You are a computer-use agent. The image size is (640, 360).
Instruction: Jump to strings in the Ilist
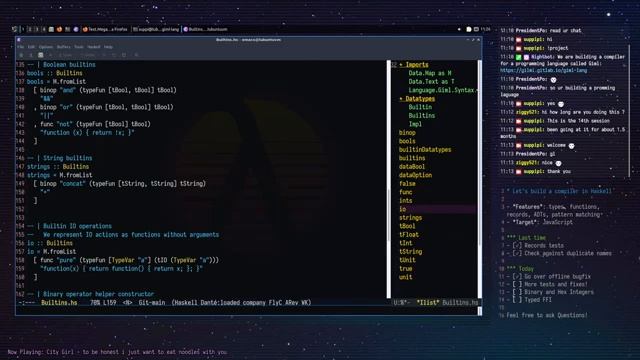pos(410,218)
